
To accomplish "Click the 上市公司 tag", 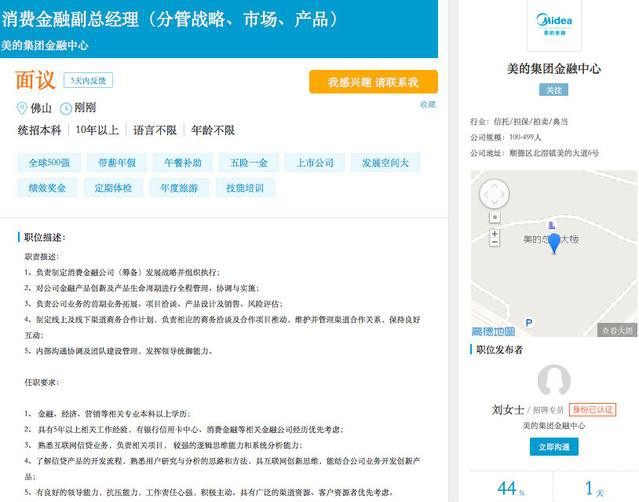I will (x=315, y=163).
